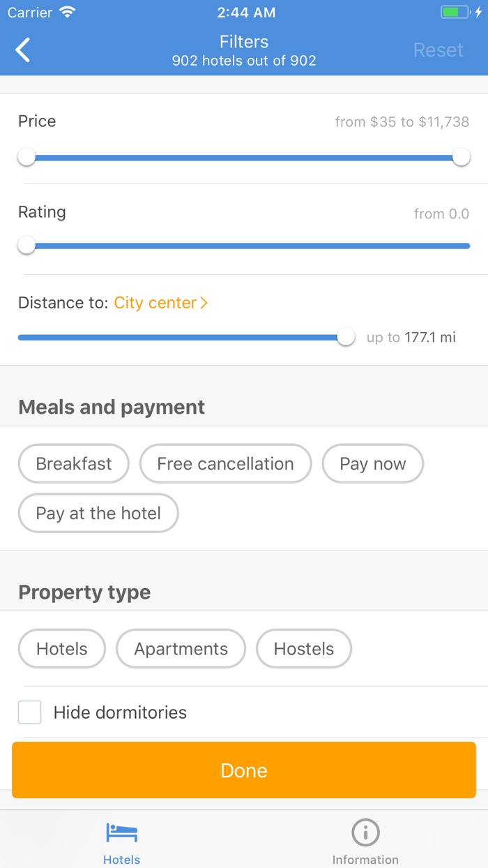Tap the back arrow to leave Filters
This screenshot has width=488, height=868.
point(22,50)
